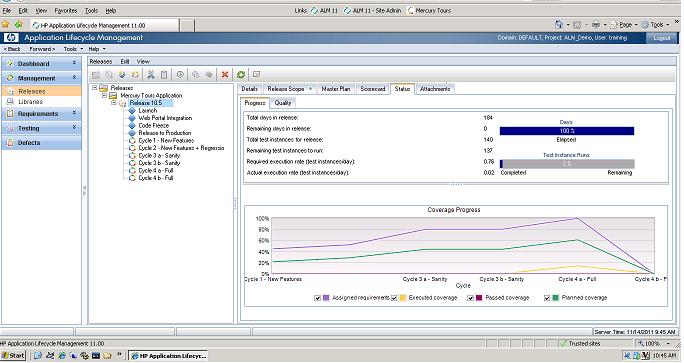Collapse the Releases root tree node
Viewport: 684px width, 363px height.
coord(94,88)
